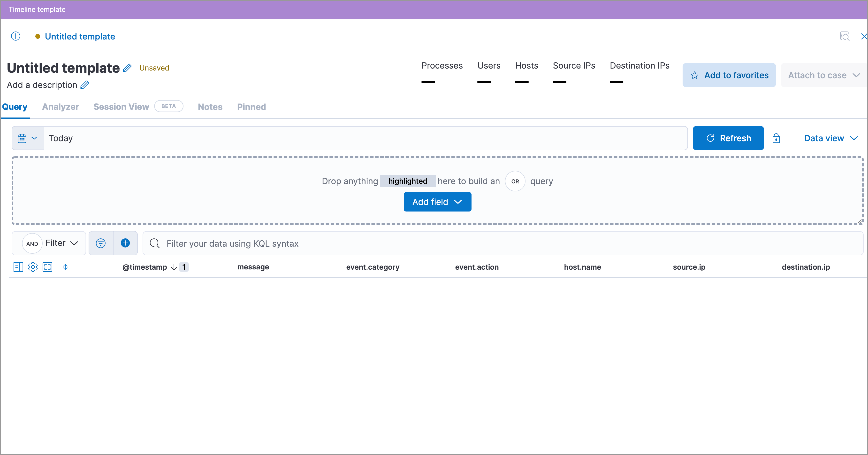
Task: Click the pencil icon beside Add a description
Action: [84, 85]
